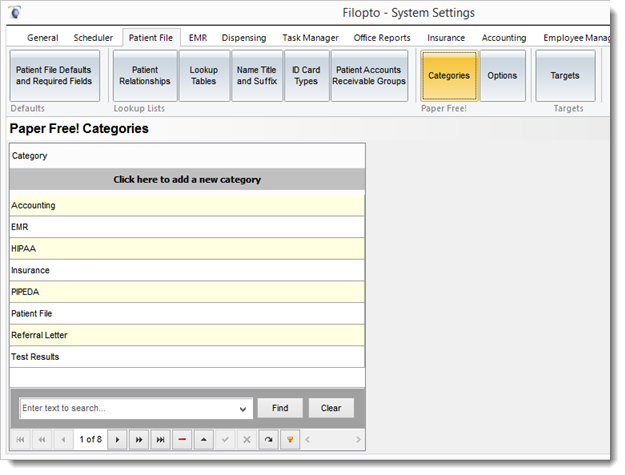
Task: Click cancel edit X icon
Action: pos(247,440)
